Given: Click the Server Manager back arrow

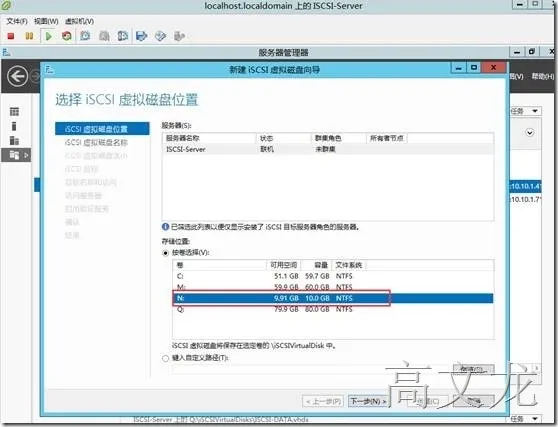Looking at the screenshot, I should pos(18,76).
